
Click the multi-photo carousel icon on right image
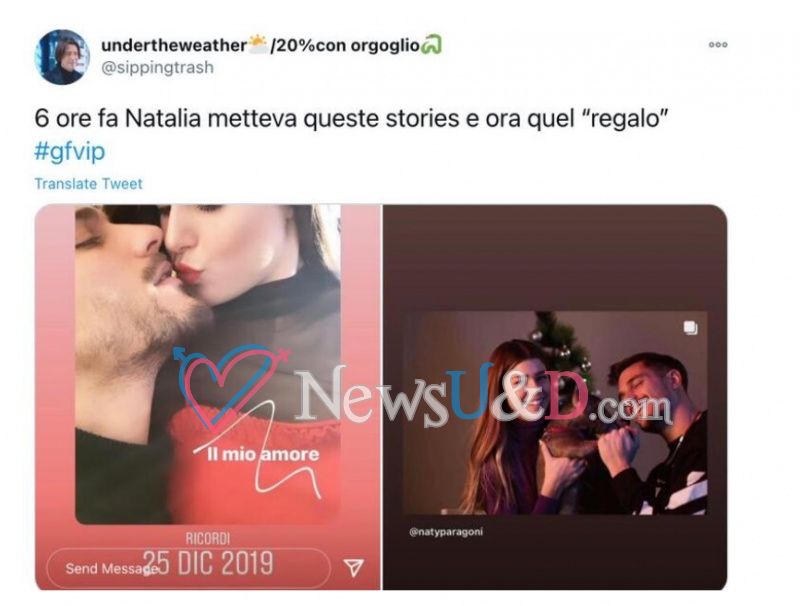(690, 327)
